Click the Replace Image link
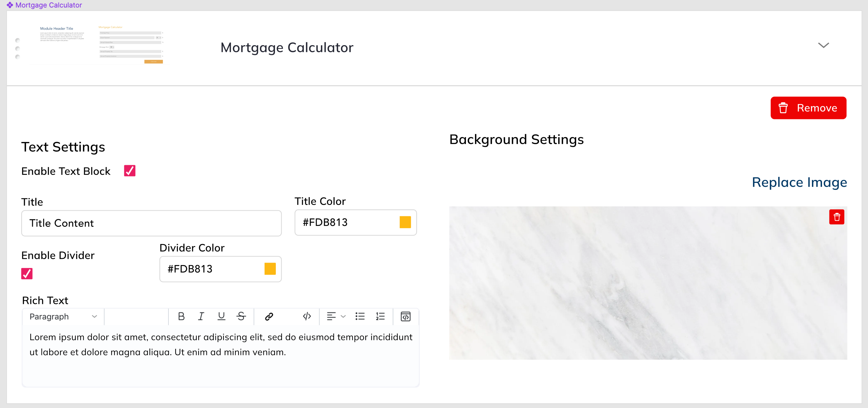Image resolution: width=868 pixels, height=408 pixels. point(799,182)
